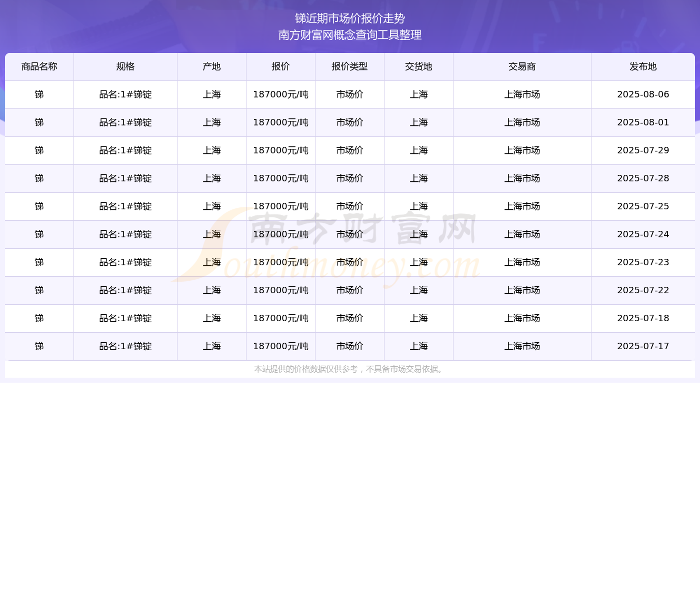The image size is (700, 602).
Task: Click 187000元/吨 in the 2025-07-28 row
Action: tap(280, 178)
